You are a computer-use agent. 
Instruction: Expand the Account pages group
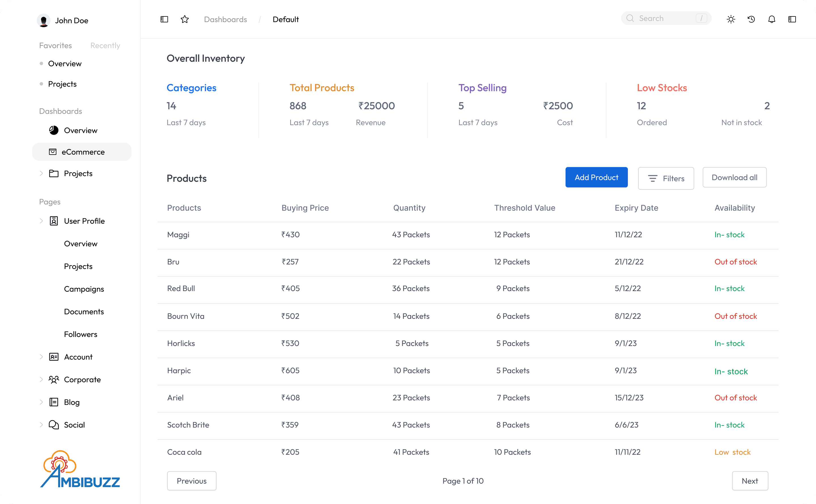click(41, 357)
